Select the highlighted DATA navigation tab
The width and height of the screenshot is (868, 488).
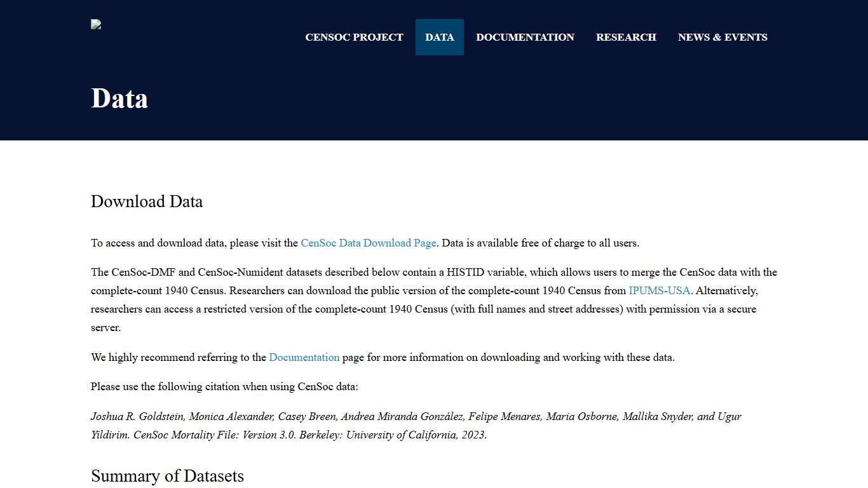[x=439, y=37]
